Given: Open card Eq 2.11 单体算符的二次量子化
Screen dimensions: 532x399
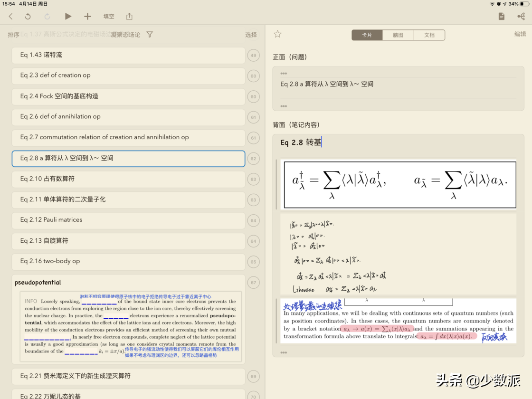Looking at the screenshot, I should (128, 200).
